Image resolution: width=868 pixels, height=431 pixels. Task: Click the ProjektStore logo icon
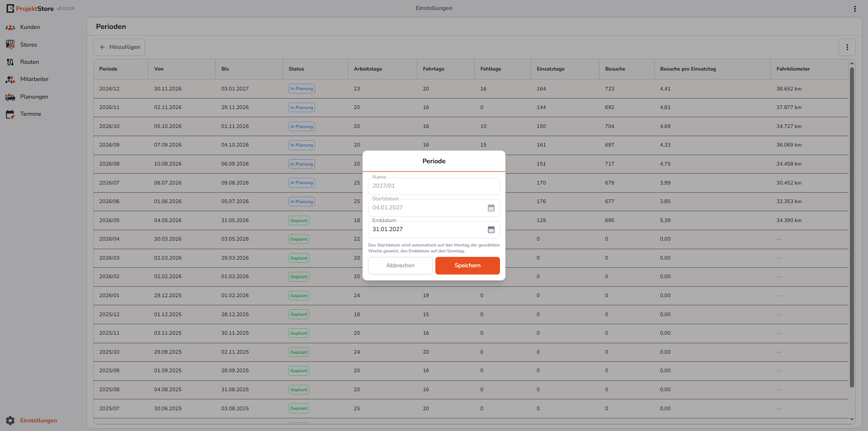[10, 9]
